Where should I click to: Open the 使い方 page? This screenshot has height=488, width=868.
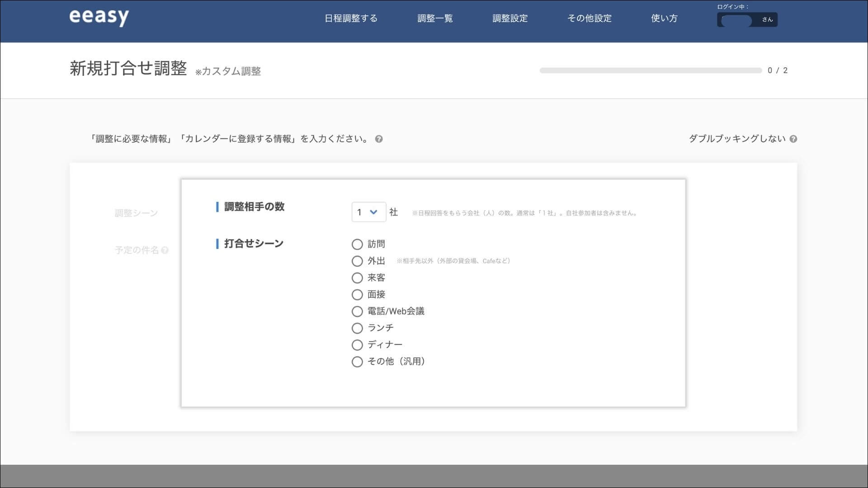click(x=664, y=18)
